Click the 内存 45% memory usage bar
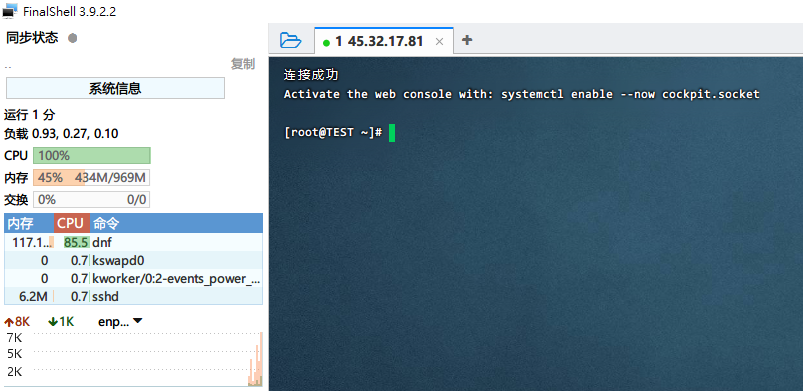The image size is (803, 391). [92, 178]
